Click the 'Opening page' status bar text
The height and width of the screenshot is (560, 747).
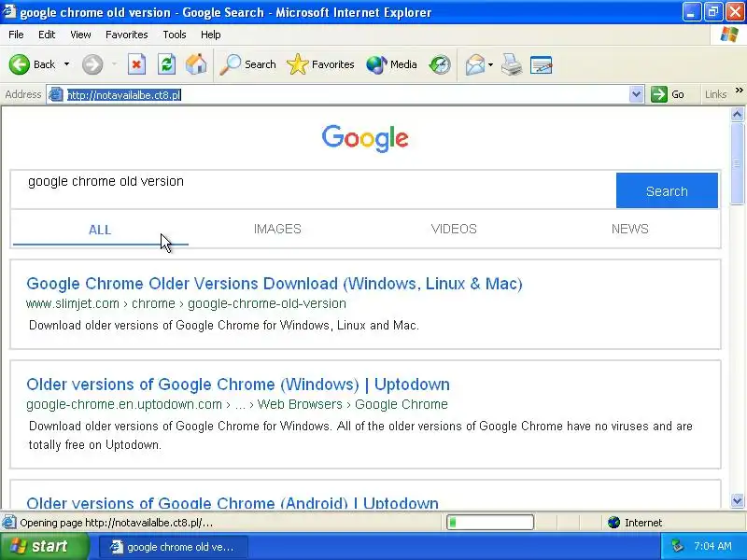click(x=116, y=523)
